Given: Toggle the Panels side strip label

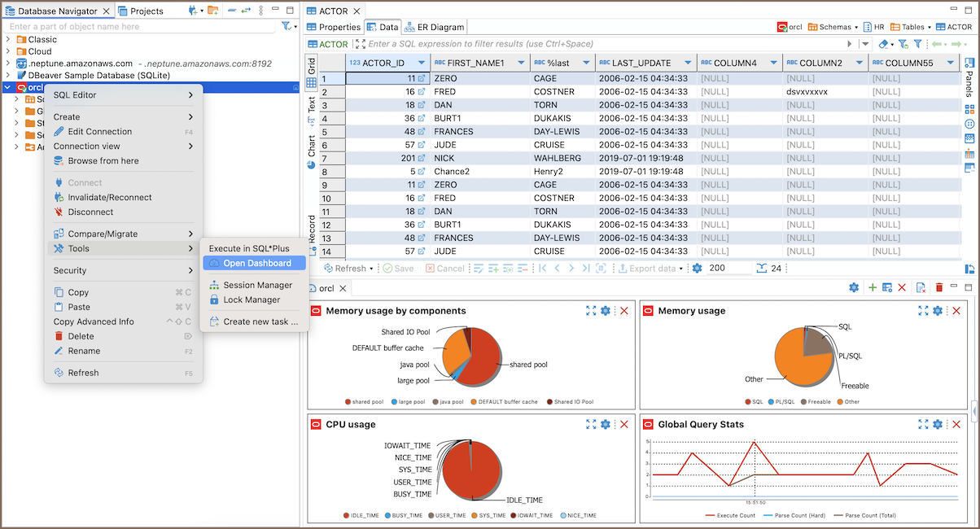Looking at the screenshot, I should click(969, 84).
